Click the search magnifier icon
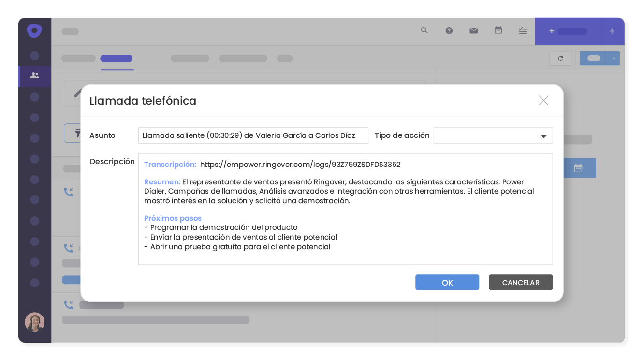644x361 pixels. pyautogui.click(x=424, y=30)
